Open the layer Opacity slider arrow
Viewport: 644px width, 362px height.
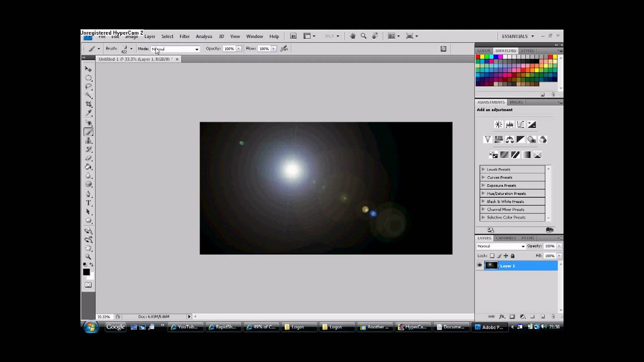pos(559,246)
